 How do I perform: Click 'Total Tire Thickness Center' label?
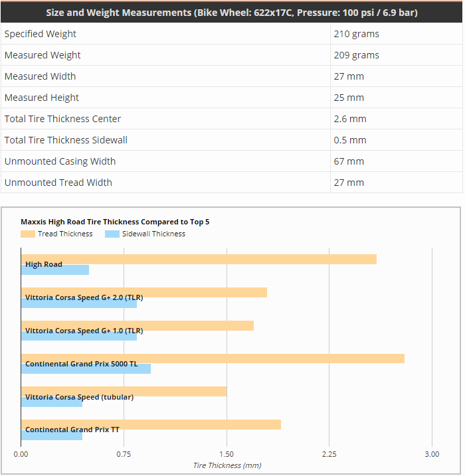click(62, 119)
